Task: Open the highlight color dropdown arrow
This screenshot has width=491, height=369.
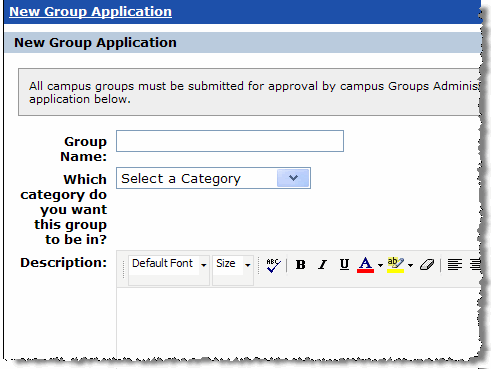Action: point(410,265)
